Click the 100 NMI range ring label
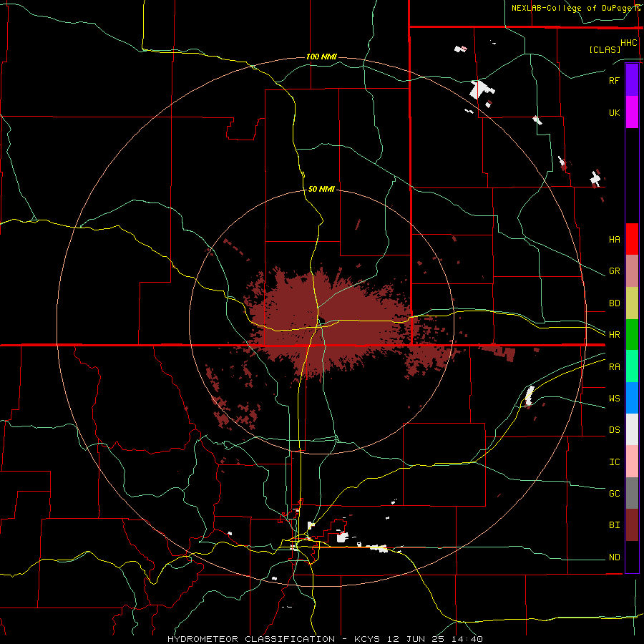 click(x=321, y=57)
